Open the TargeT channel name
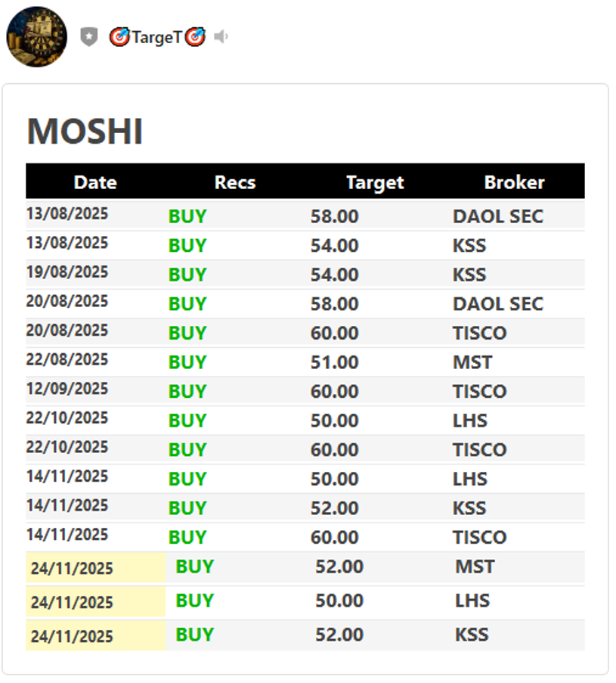Viewport: 616px width, 683px height. coord(157,36)
